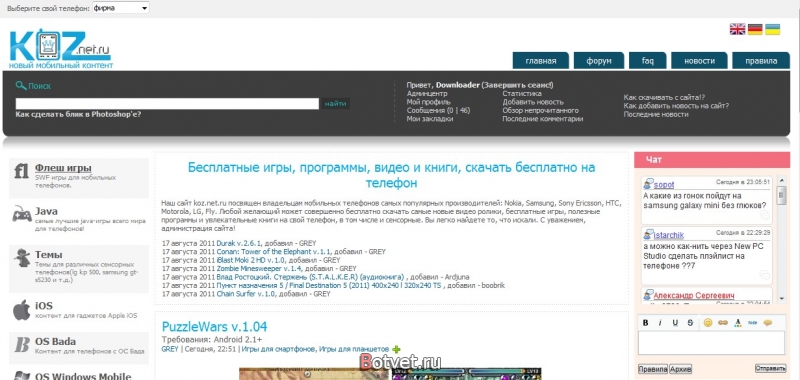This screenshot has height=380, width=800.
Task: Click the quote speech bubble icon
Action: (x=767, y=323)
